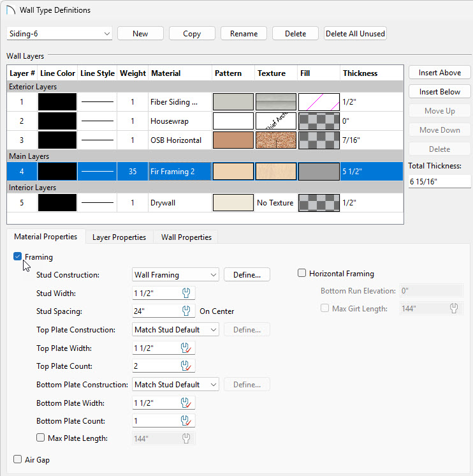Click the weight value 35 cell
The width and height of the screenshot is (473, 476).
133,171
